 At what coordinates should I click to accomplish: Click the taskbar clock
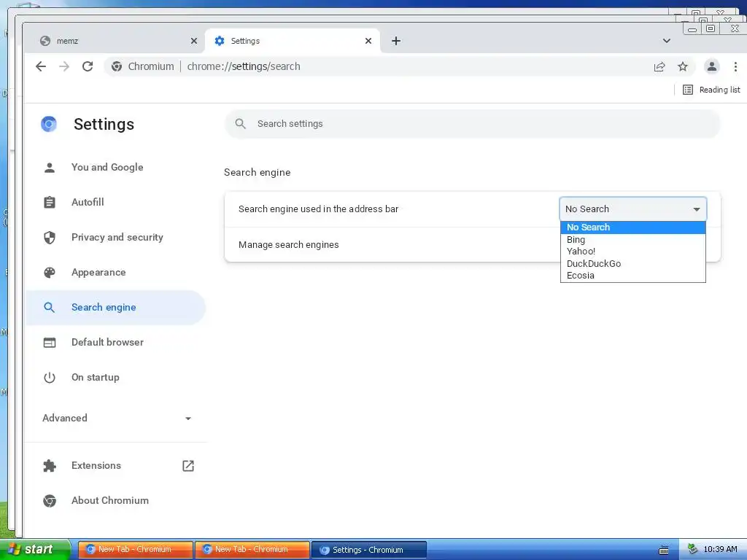720,550
